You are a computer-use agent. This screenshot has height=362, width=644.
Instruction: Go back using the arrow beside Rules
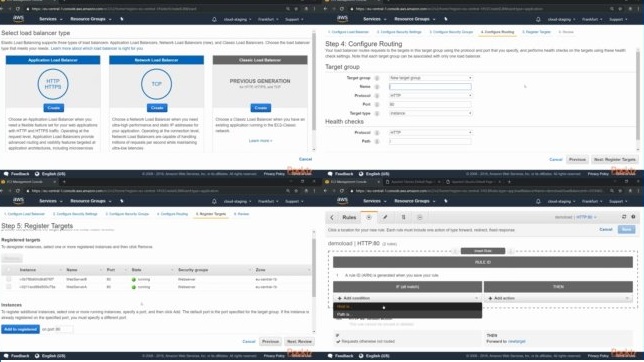pos(332,217)
